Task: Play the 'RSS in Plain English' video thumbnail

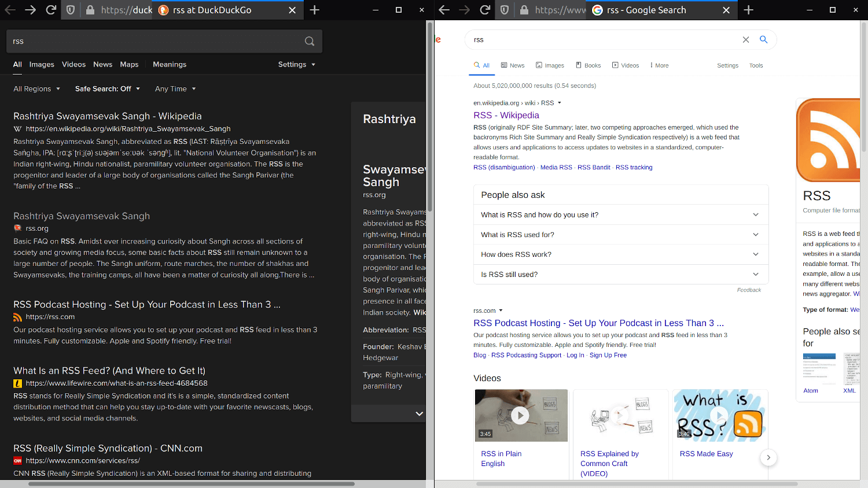Action: [x=520, y=415]
